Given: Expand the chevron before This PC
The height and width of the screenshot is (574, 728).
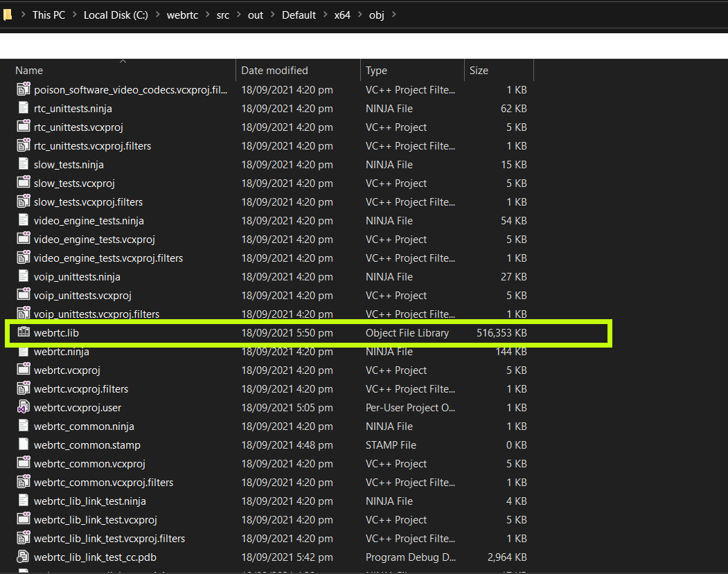Looking at the screenshot, I should 23,15.
